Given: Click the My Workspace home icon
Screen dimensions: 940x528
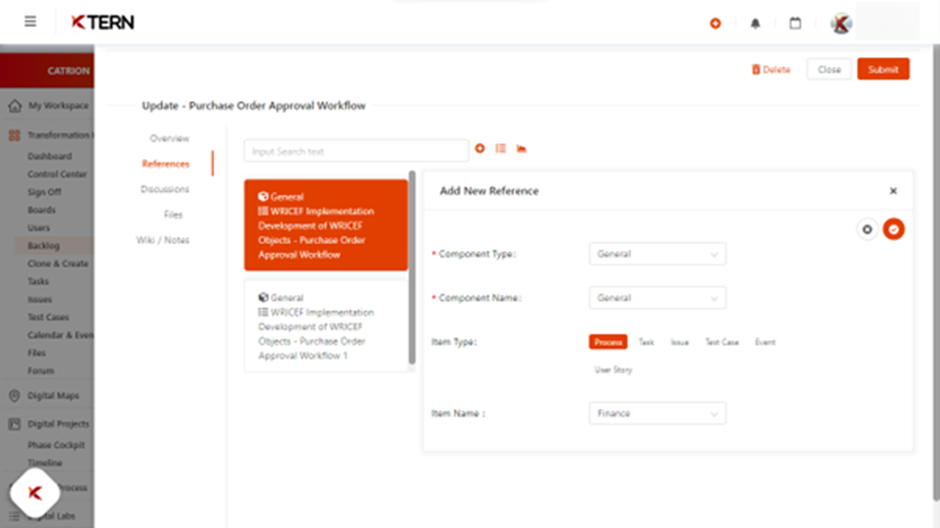Looking at the screenshot, I should [x=15, y=106].
